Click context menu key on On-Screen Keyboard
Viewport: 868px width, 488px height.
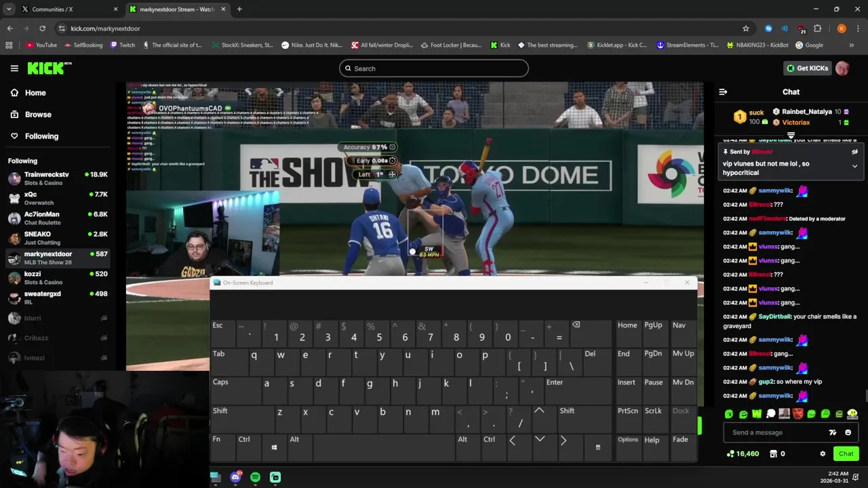pos(597,447)
